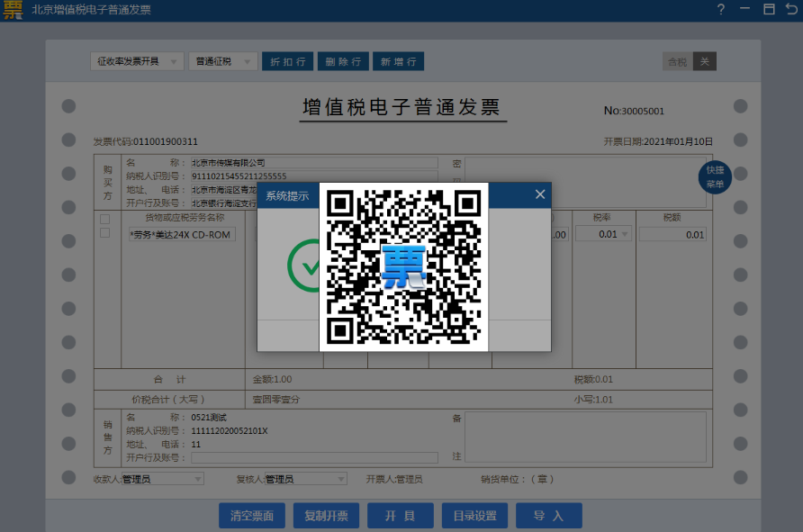Click the return arrow icon in title bar

(791, 9)
